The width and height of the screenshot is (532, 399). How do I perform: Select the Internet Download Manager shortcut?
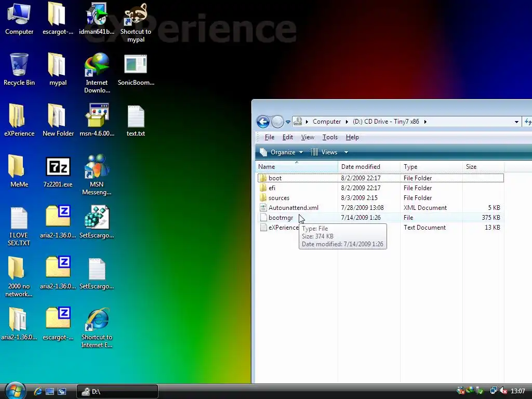97,73
